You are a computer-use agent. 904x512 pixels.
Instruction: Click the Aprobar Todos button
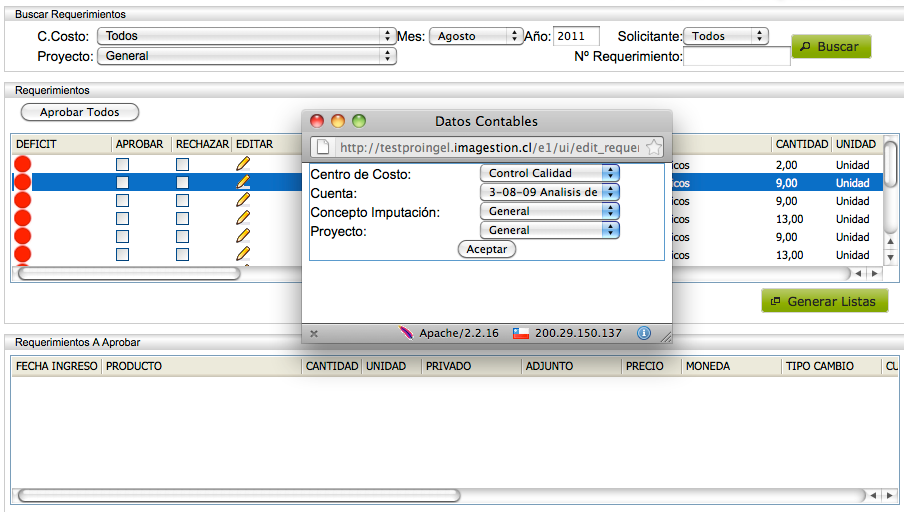80,112
